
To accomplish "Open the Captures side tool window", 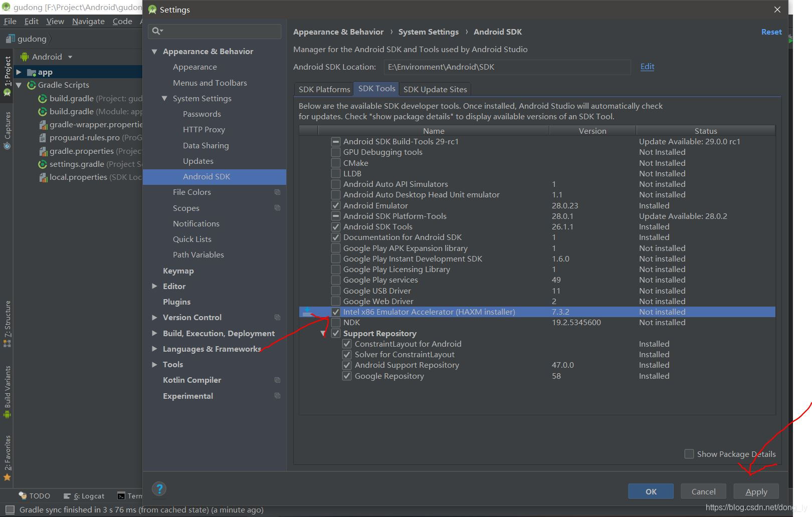I will (7, 130).
